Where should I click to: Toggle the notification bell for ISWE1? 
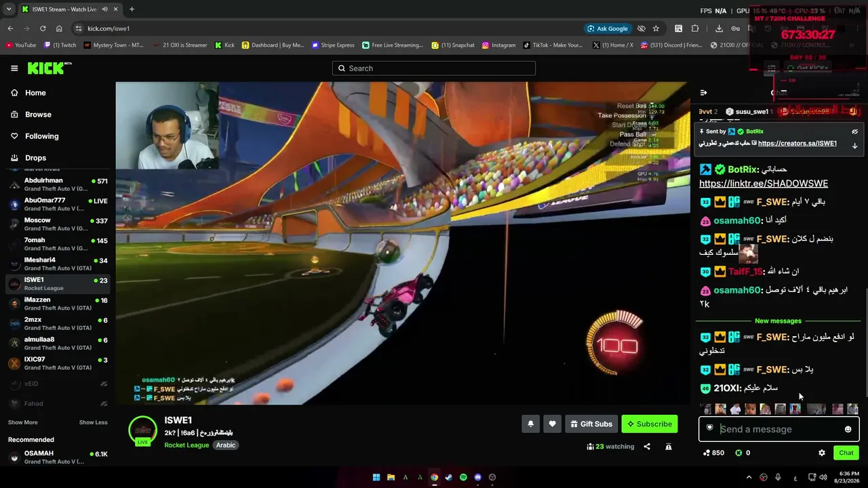[530, 424]
